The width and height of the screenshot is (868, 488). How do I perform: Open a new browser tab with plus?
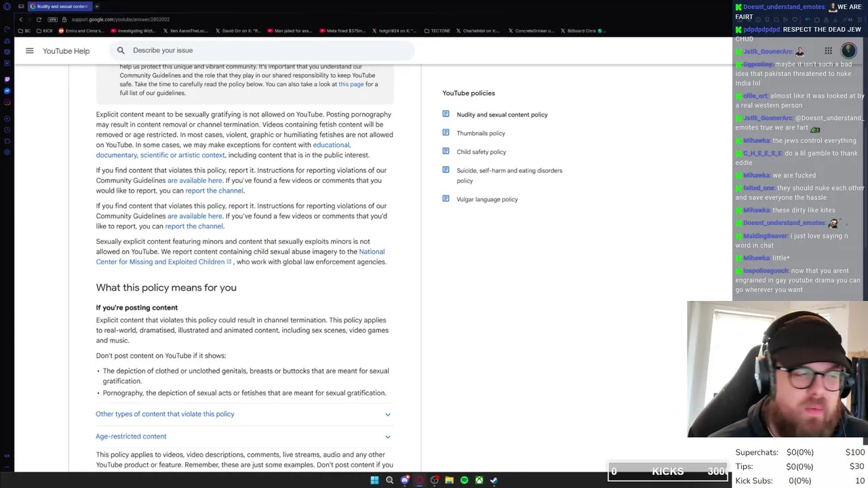[x=97, y=6]
